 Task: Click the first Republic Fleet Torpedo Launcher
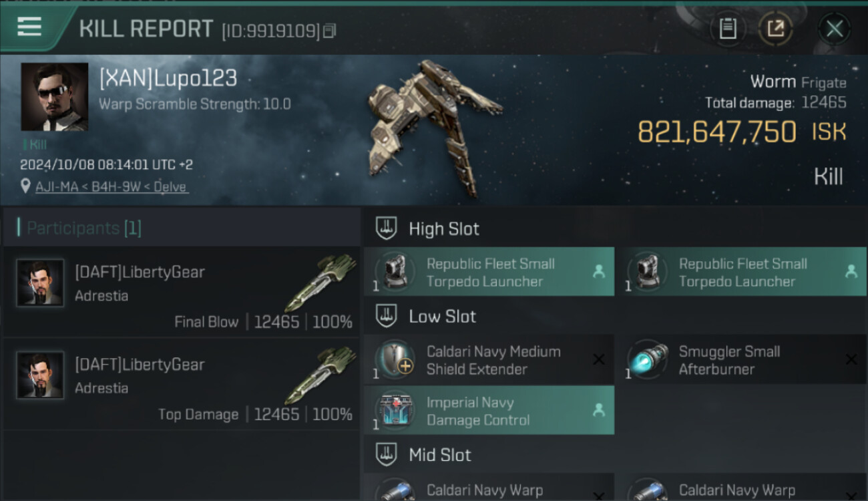coord(489,272)
